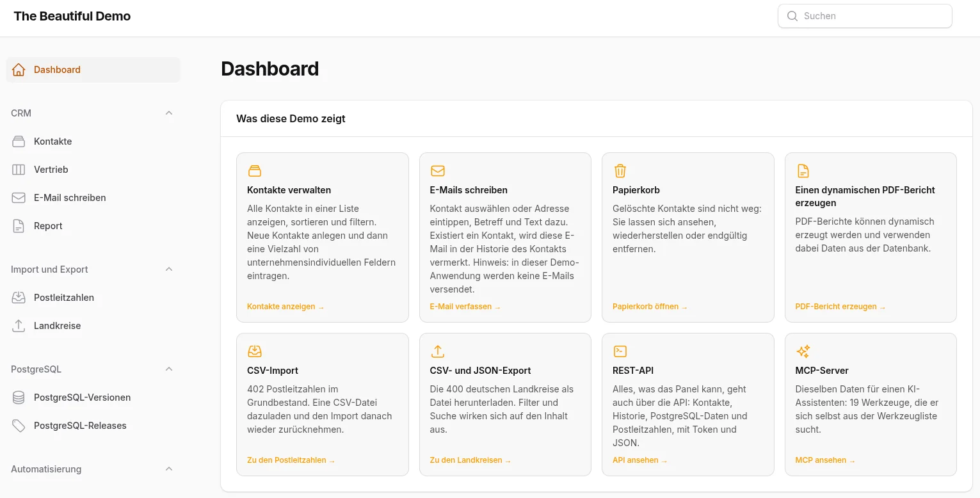The image size is (980, 498).
Task: Click the Kontakte icon in the sidebar
Action: click(x=19, y=141)
